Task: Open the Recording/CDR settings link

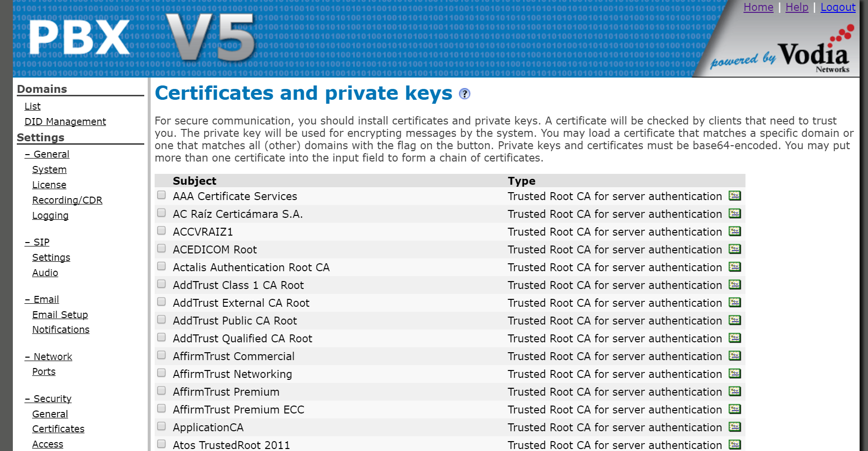Action: tap(67, 200)
